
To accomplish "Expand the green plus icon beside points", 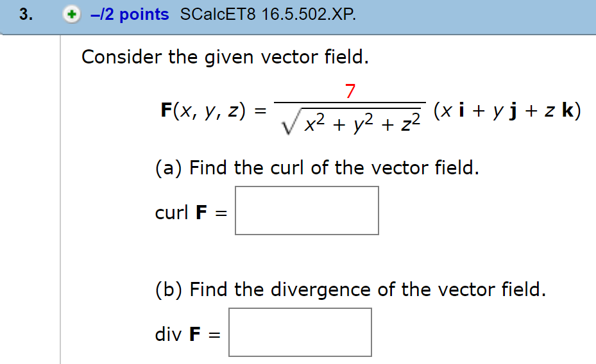I will (x=71, y=15).
